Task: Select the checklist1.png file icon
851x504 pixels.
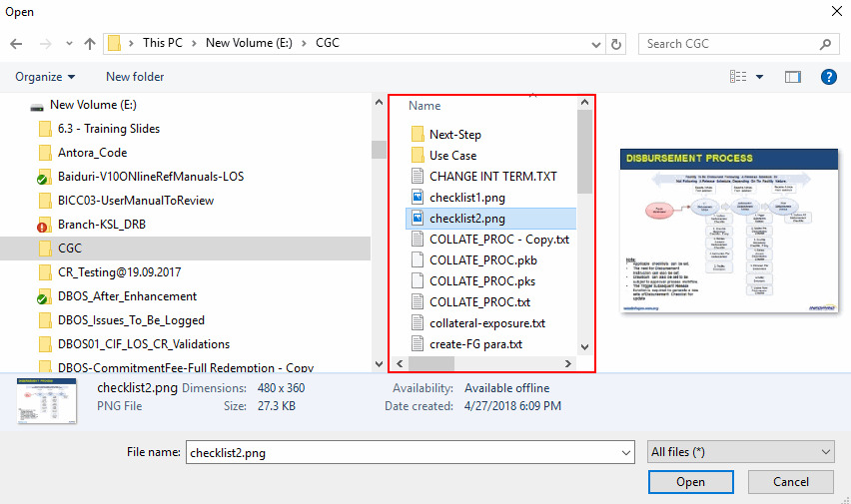Action: tap(419, 198)
